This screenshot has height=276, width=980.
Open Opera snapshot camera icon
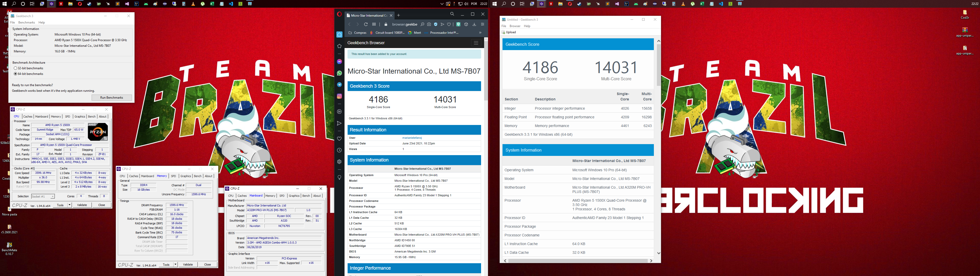(429, 24)
